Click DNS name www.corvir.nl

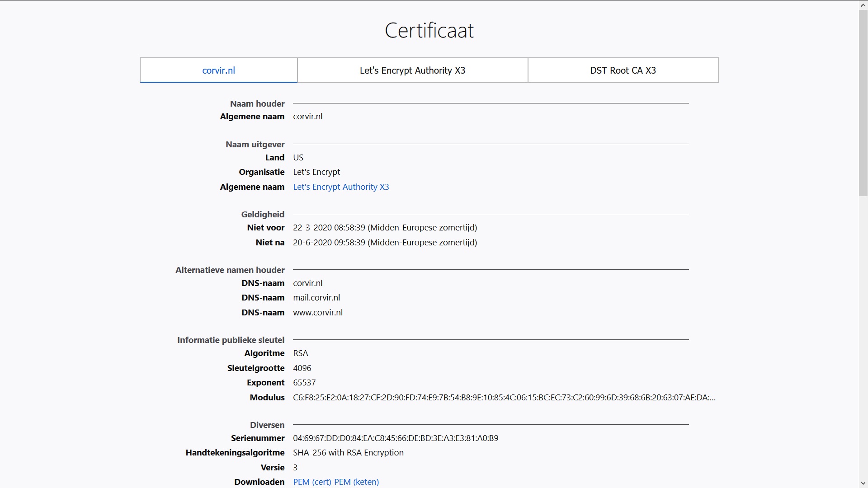pos(318,313)
